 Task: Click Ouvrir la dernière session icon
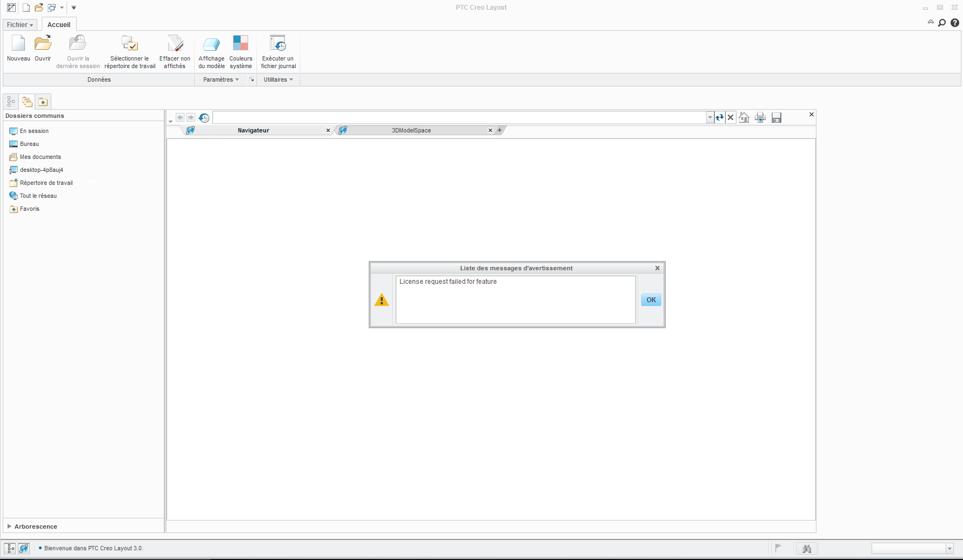click(x=78, y=43)
